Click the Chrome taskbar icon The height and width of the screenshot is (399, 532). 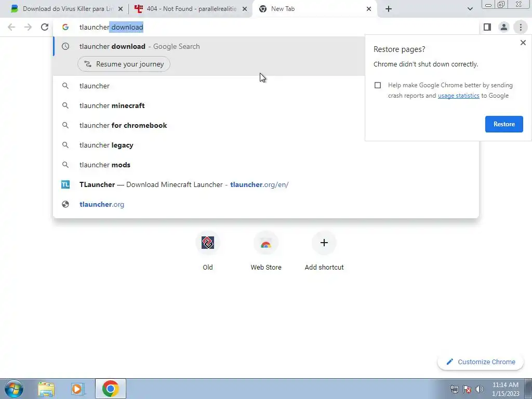(x=110, y=389)
